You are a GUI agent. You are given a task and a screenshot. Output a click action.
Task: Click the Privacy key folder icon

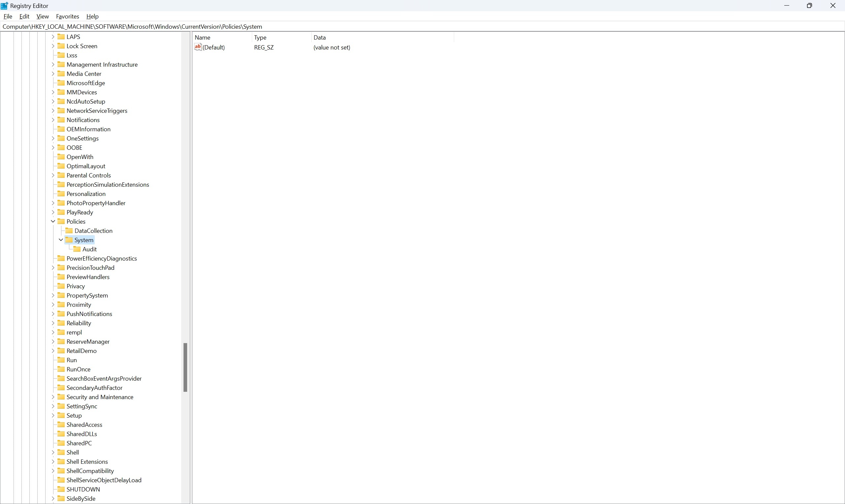tap(61, 286)
